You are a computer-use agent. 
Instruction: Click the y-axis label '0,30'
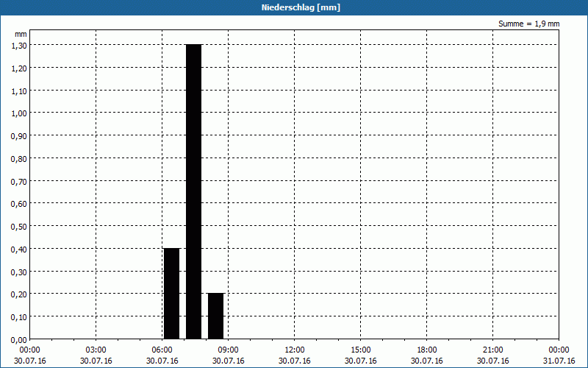(x=19, y=272)
